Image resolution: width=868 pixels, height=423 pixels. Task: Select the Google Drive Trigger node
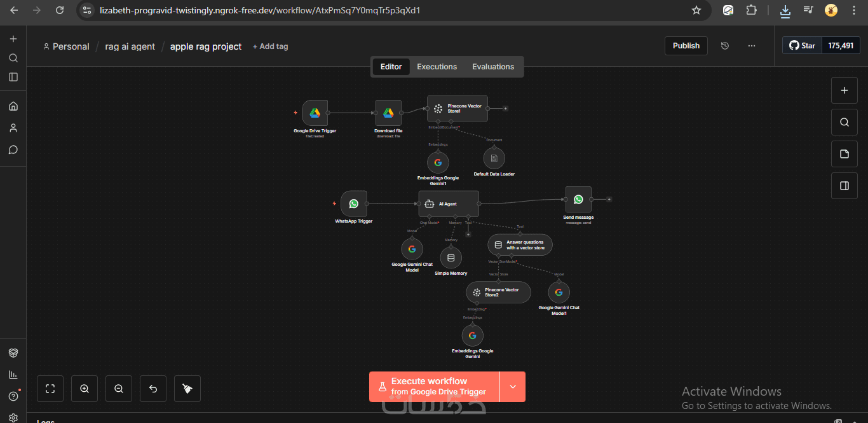(315, 113)
